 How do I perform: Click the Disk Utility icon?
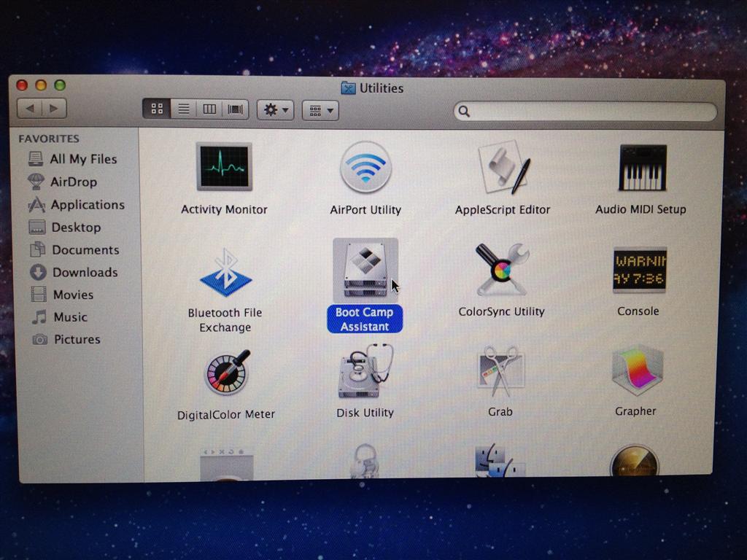pos(365,371)
